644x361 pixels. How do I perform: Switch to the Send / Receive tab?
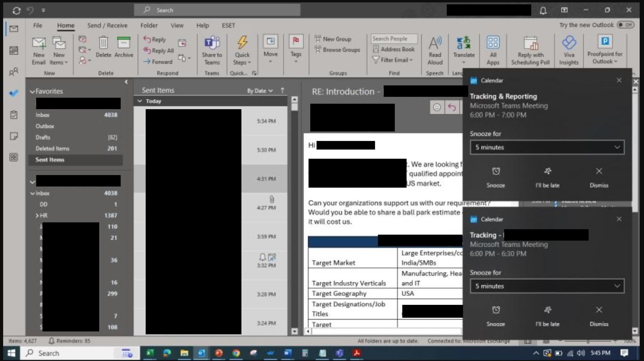click(107, 25)
